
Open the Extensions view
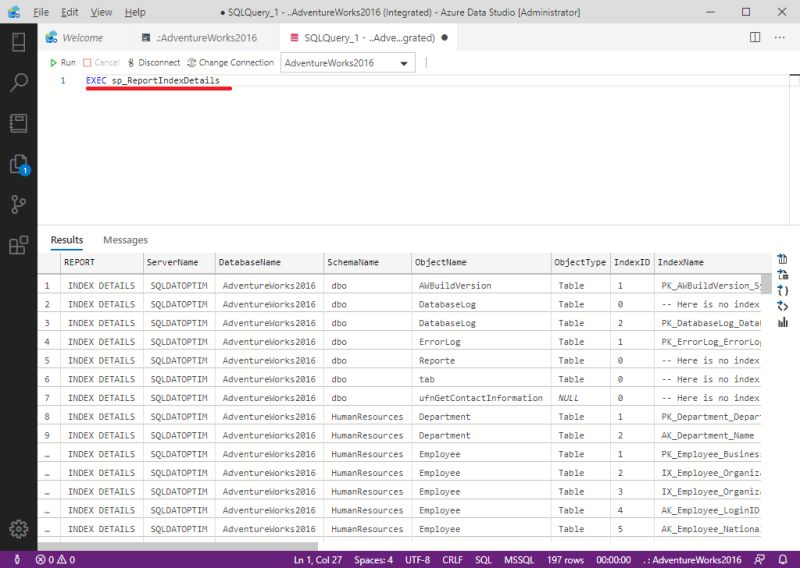(x=18, y=245)
